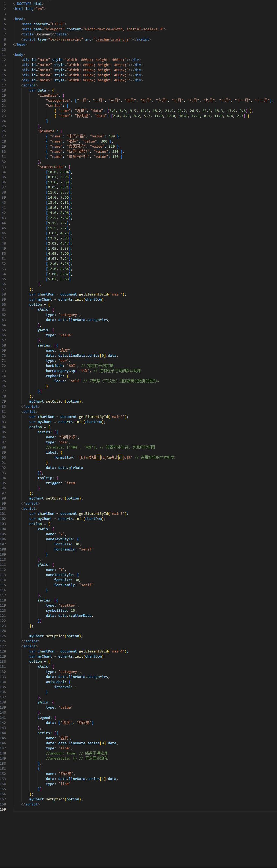
Task: Click the "体育与户外" pie entry
Action: tap(84, 157)
